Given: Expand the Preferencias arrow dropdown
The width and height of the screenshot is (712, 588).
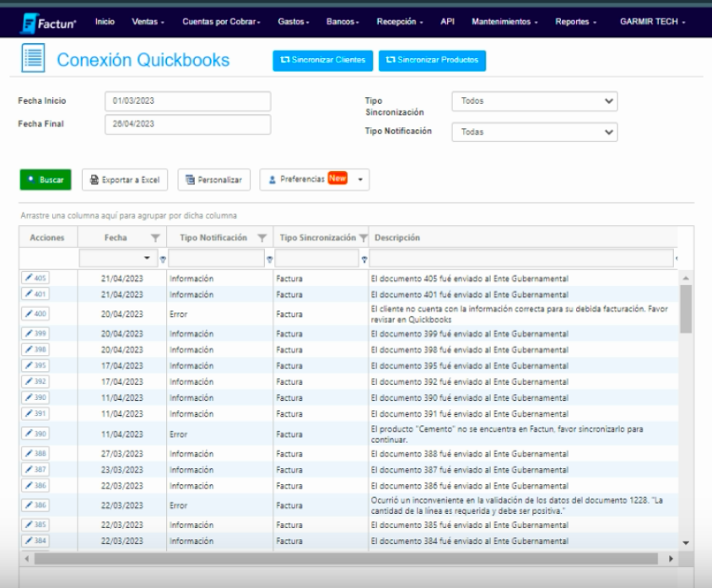Looking at the screenshot, I should click(360, 180).
